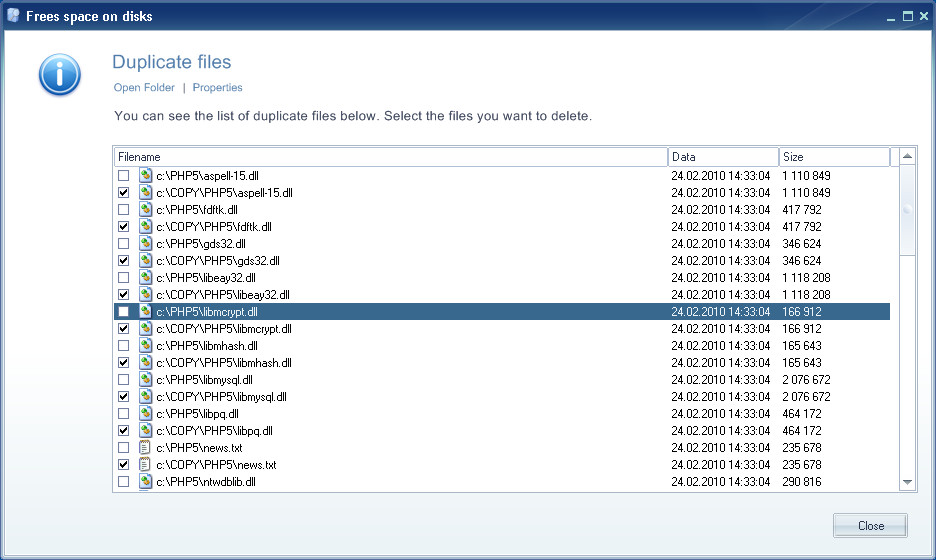Click the blue information icon near Duplicate files

coord(60,75)
